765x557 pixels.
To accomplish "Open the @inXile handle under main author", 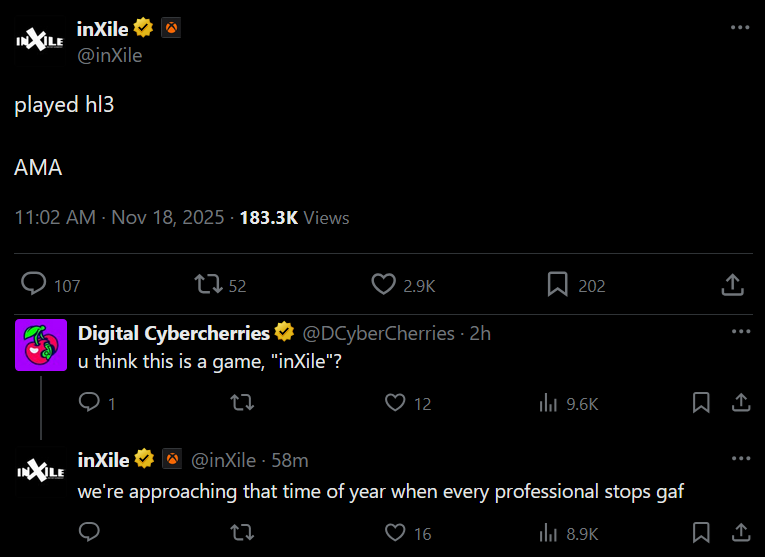I will tap(109, 55).
